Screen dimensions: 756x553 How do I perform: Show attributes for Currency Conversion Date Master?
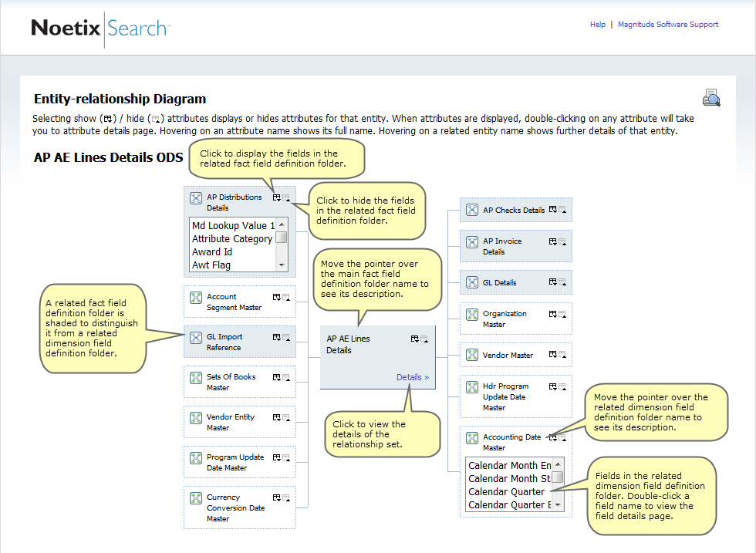[276, 497]
